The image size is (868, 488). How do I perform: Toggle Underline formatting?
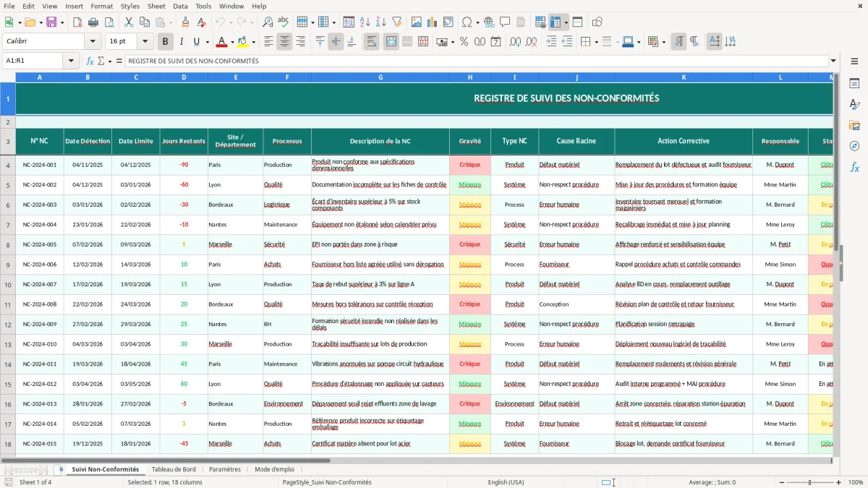(x=197, y=42)
